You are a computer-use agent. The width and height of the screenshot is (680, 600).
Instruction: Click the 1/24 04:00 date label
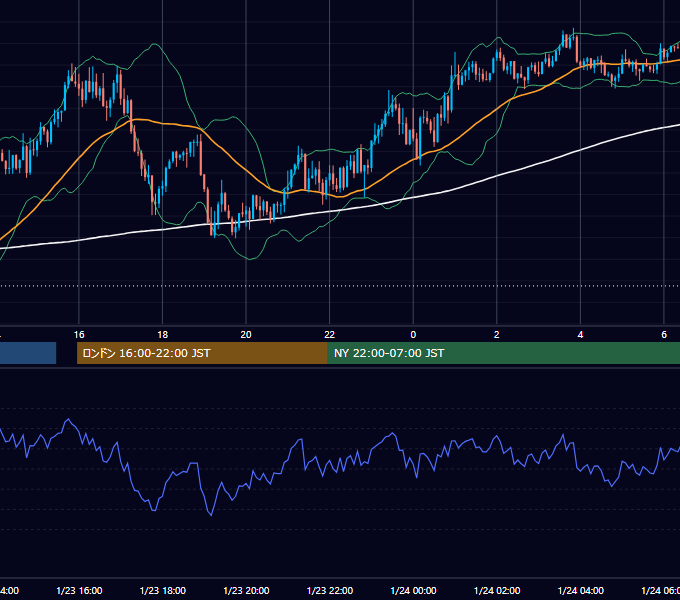click(581, 590)
